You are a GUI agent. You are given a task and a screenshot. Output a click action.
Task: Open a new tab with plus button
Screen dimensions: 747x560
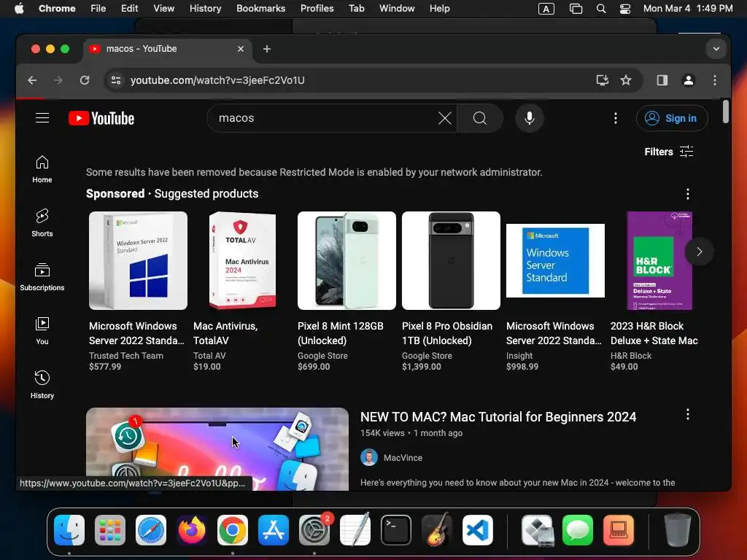click(x=267, y=49)
